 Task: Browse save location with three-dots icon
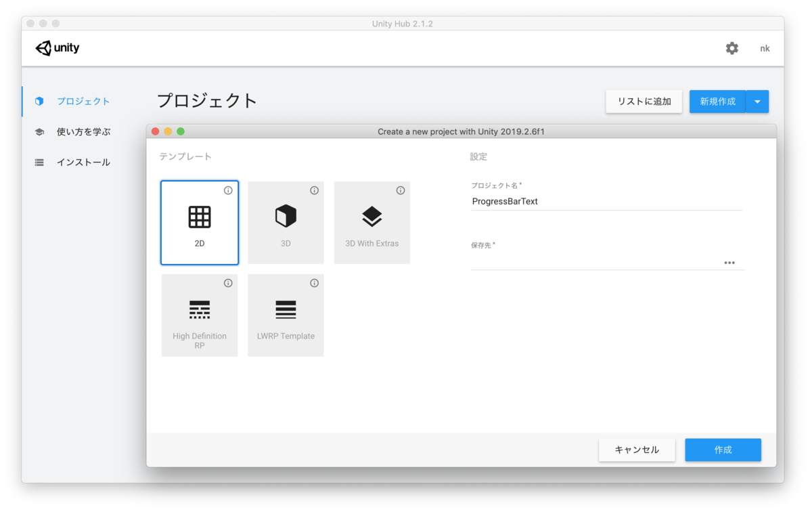pos(729,263)
